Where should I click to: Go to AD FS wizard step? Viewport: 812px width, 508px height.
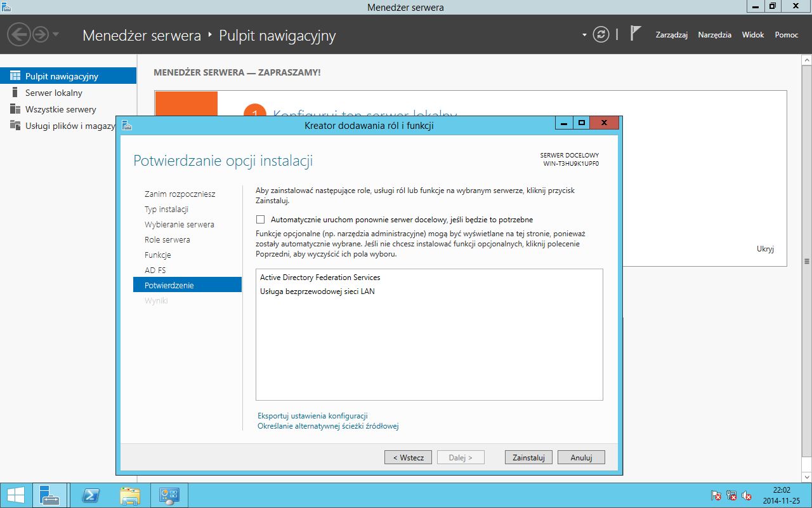click(x=155, y=270)
